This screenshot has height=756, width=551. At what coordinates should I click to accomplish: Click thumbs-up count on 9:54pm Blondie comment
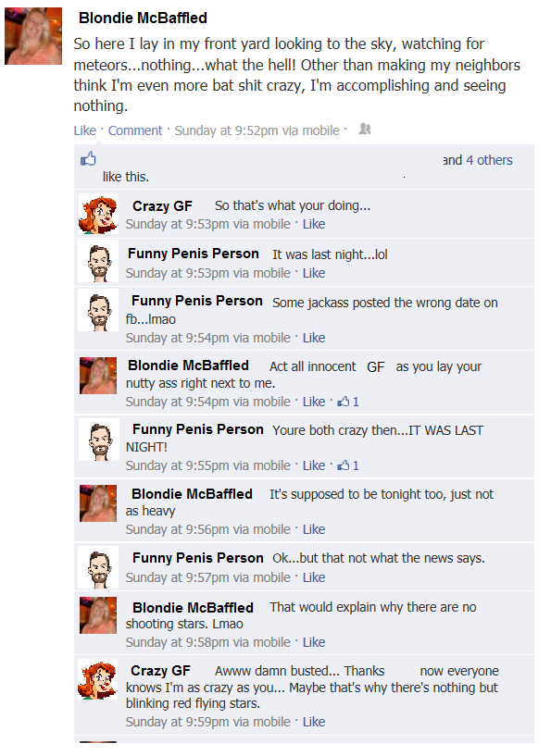tap(348, 402)
